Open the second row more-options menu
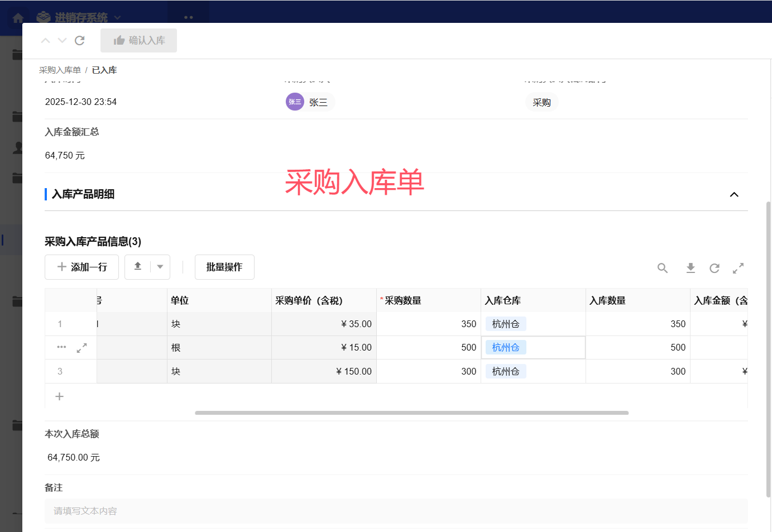This screenshot has height=532, width=772. click(61, 347)
